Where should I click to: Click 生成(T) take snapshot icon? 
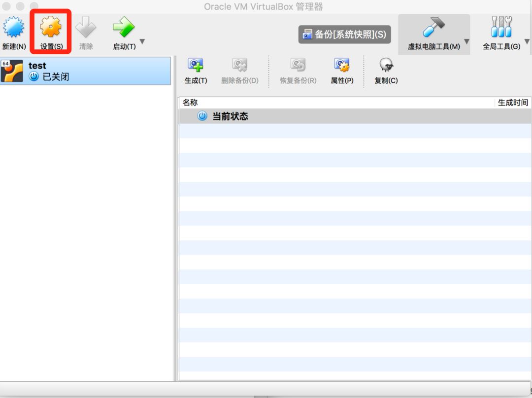pyautogui.click(x=196, y=65)
